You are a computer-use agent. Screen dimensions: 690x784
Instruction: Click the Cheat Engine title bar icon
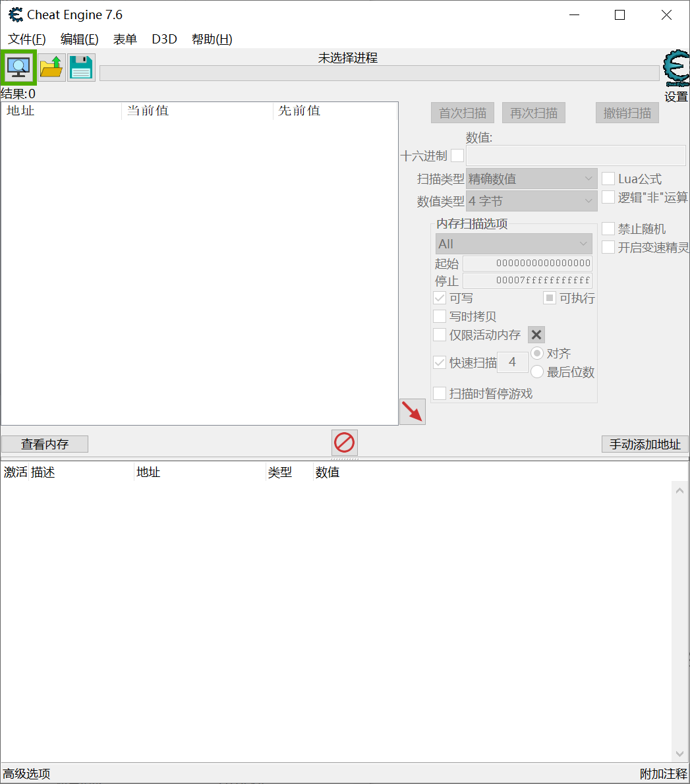16,15
